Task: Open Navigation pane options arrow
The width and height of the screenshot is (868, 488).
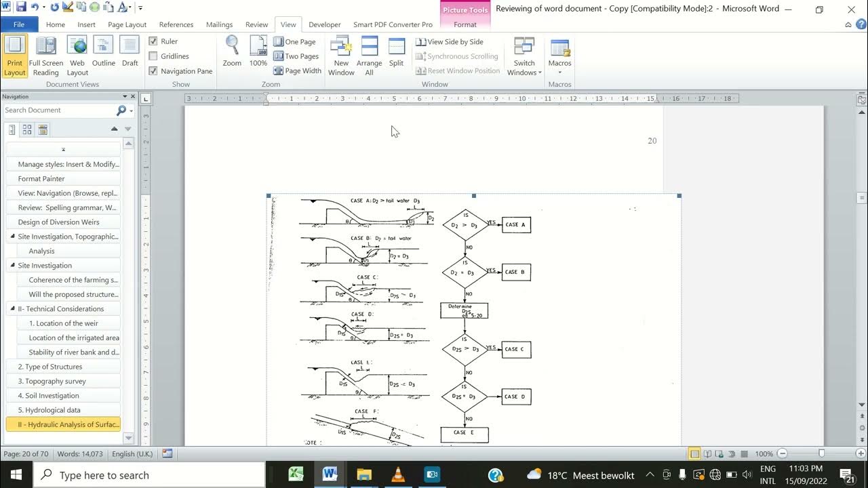Action: (x=125, y=96)
